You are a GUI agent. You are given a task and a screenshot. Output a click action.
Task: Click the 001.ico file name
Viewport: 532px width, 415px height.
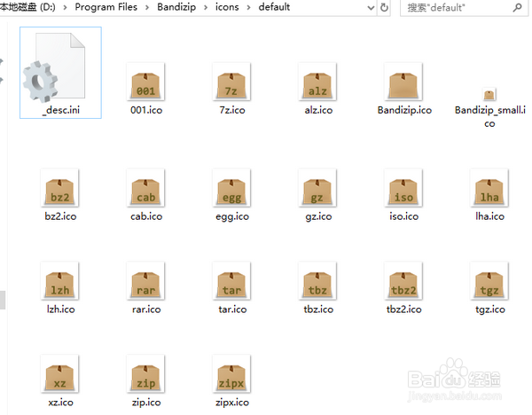(146, 110)
